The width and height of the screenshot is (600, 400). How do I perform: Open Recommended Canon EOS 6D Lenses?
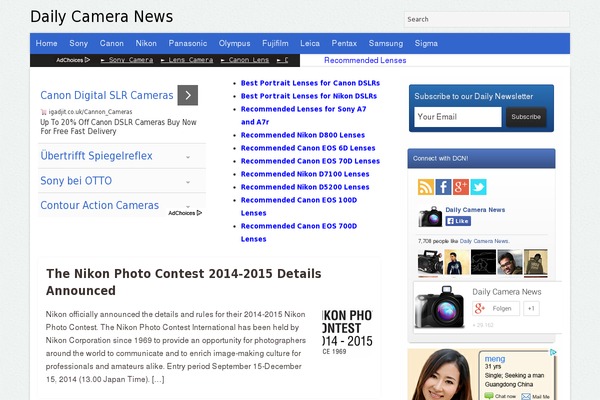pos(308,148)
